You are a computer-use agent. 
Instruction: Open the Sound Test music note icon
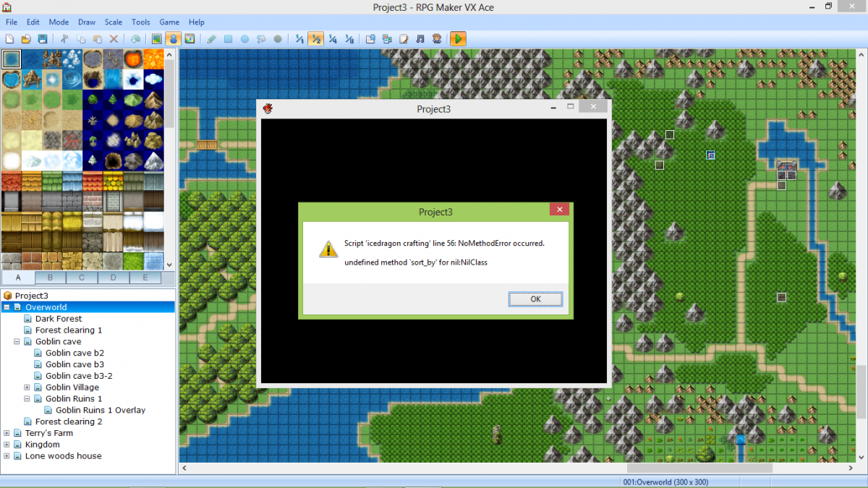tap(420, 39)
